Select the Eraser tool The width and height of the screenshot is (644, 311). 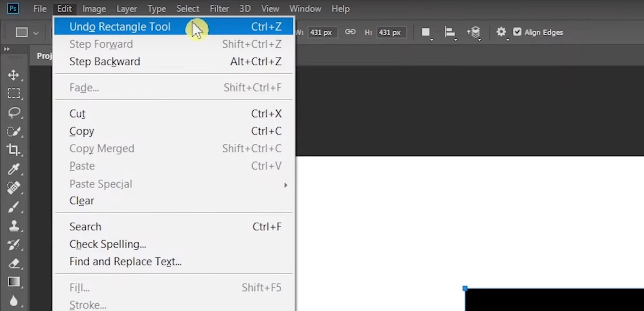(14, 263)
